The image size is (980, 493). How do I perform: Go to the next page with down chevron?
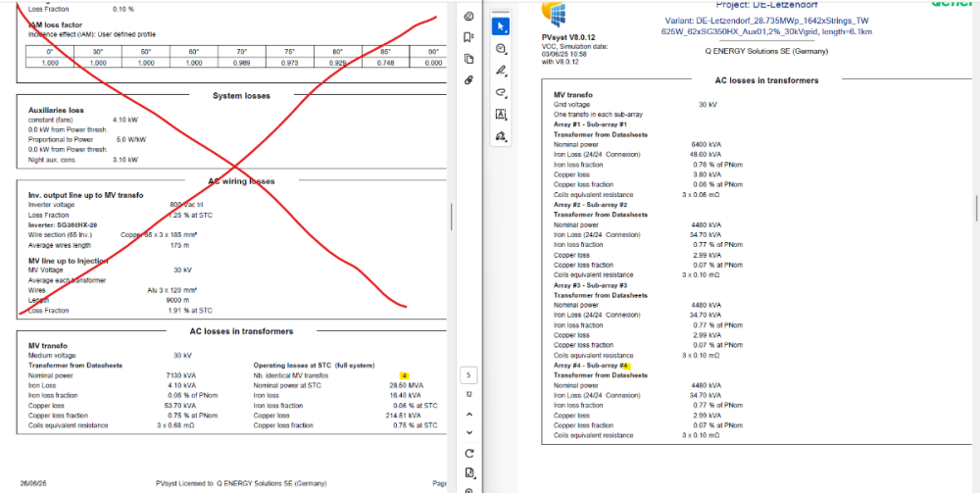click(469, 432)
